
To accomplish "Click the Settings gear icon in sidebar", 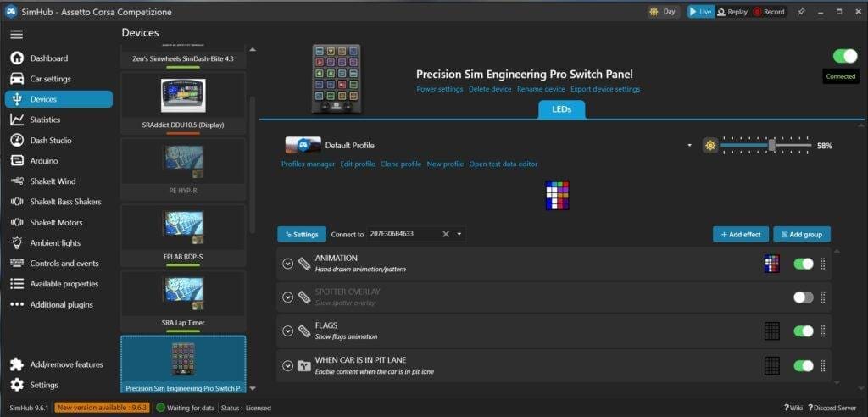I will (17, 384).
